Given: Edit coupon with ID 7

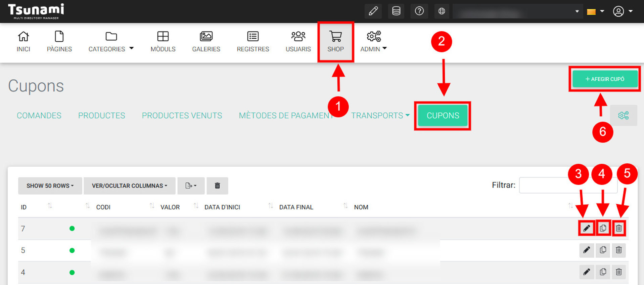Looking at the screenshot, I should 586,229.
